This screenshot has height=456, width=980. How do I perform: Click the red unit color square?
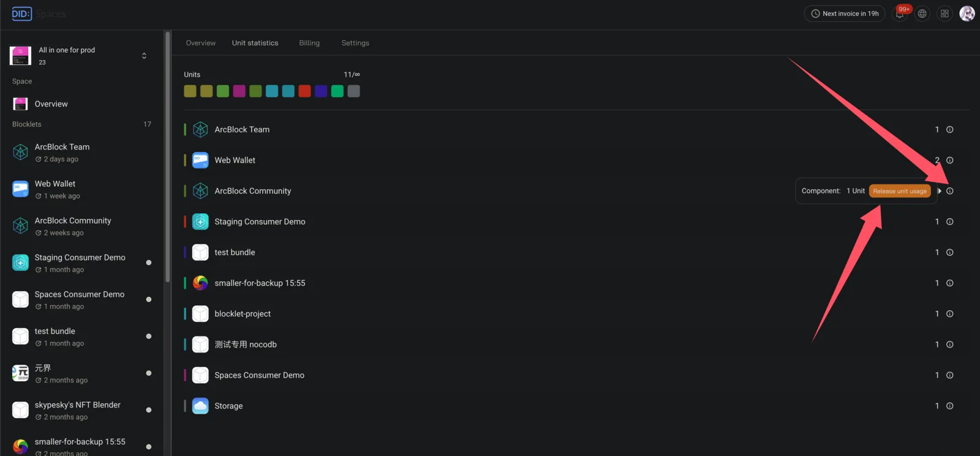point(304,91)
